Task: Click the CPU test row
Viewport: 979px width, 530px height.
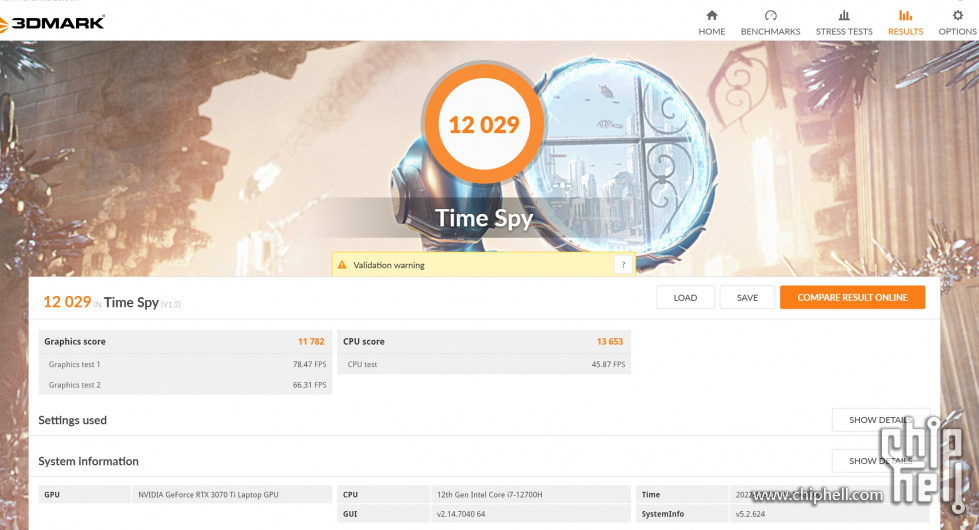Action: 484,365
